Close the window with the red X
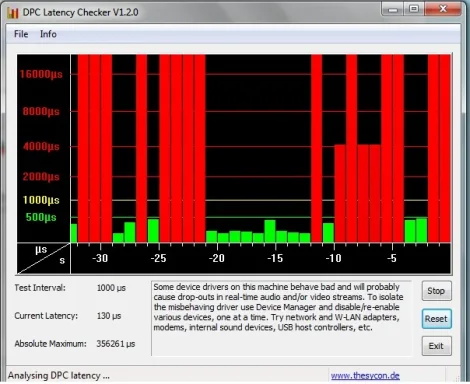Screen dimensions: 470x384 (443, 9)
